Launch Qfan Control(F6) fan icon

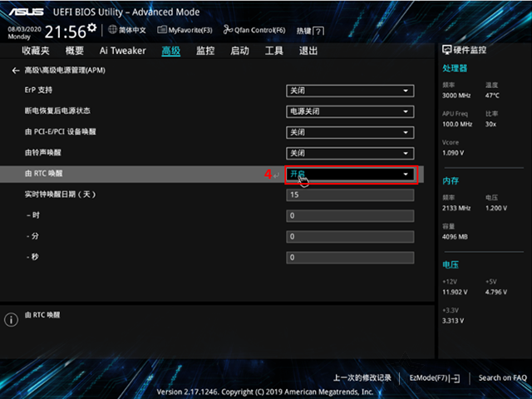tap(228, 30)
